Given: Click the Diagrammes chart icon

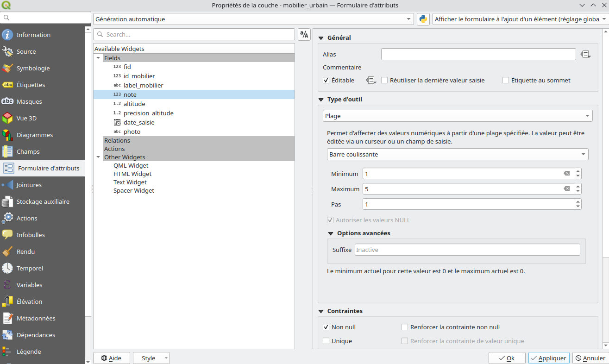Looking at the screenshot, I should tap(7, 135).
